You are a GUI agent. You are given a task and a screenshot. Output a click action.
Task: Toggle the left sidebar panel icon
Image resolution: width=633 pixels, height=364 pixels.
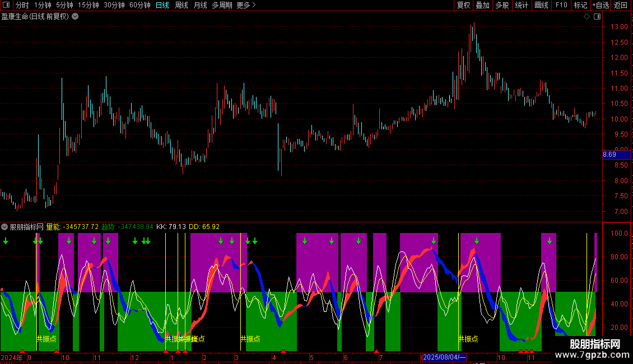click(x=6, y=5)
